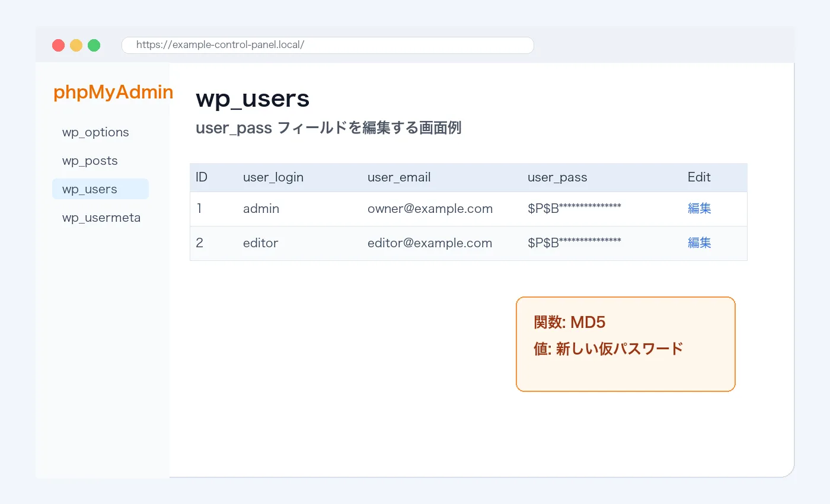830x504 pixels.
Task: Click the 値: 新しい仮パスワード note line
Action: pos(609,349)
